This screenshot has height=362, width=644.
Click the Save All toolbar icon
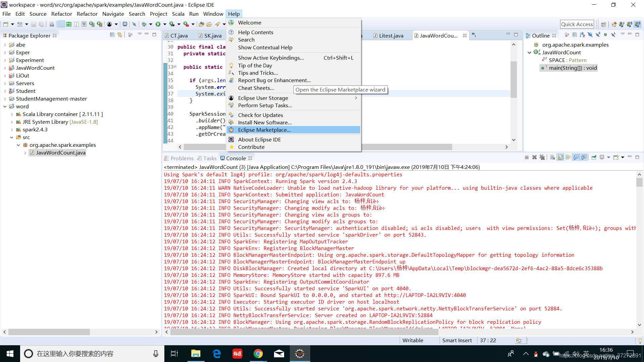[x=41, y=24]
